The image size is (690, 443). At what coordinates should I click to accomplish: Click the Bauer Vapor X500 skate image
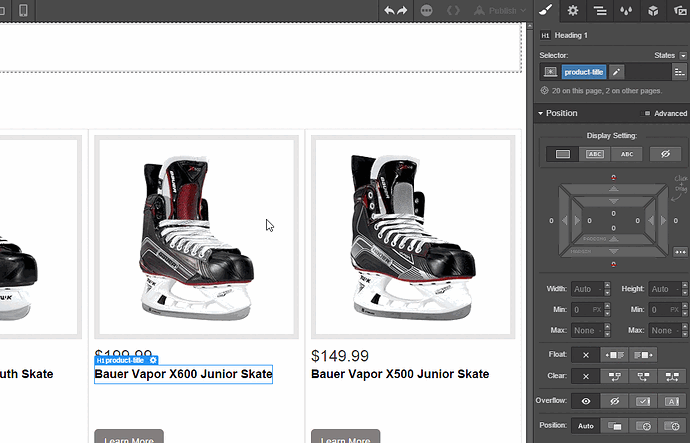pos(413,237)
